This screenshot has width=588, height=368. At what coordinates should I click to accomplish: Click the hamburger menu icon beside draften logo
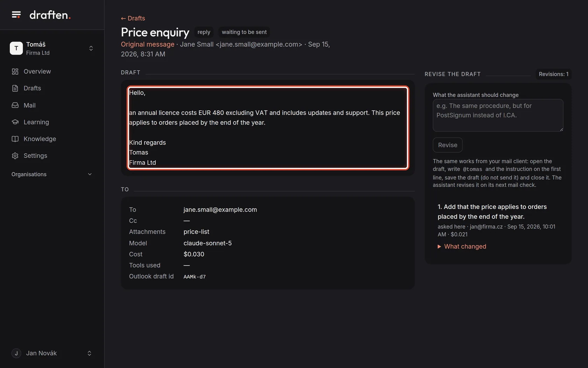16,15
